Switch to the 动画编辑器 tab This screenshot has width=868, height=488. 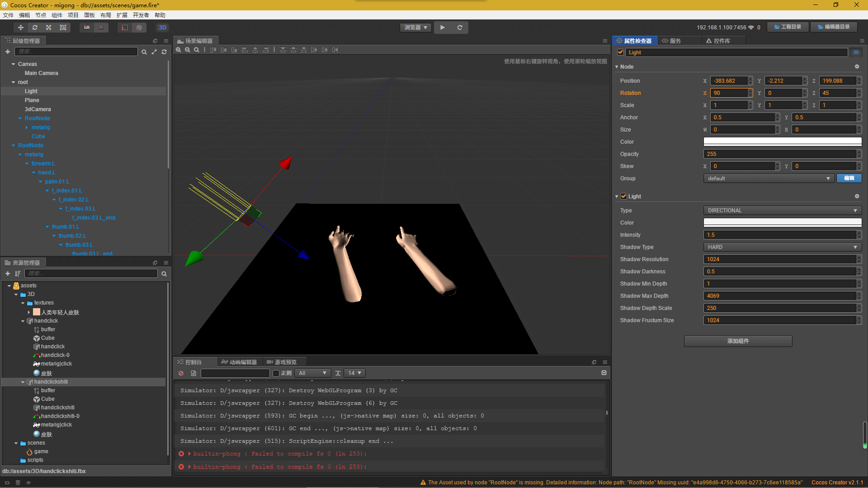point(239,362)
